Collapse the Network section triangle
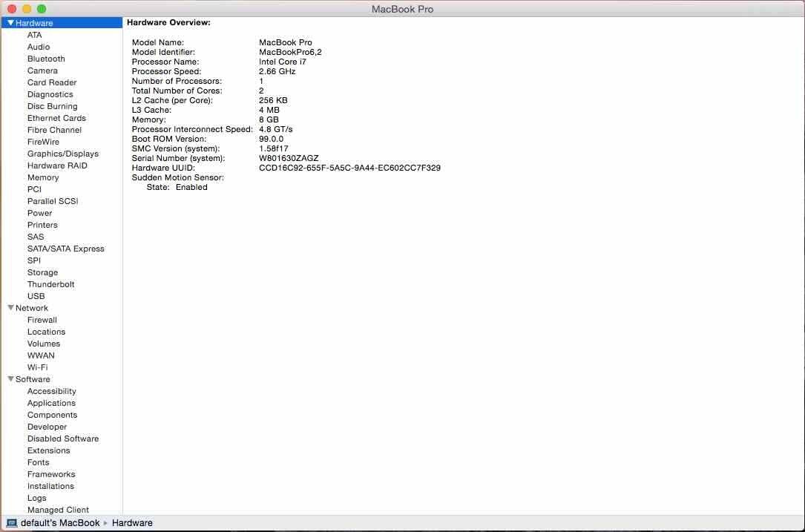Viewport: 805px width, 532px height. tap(10, 308)
